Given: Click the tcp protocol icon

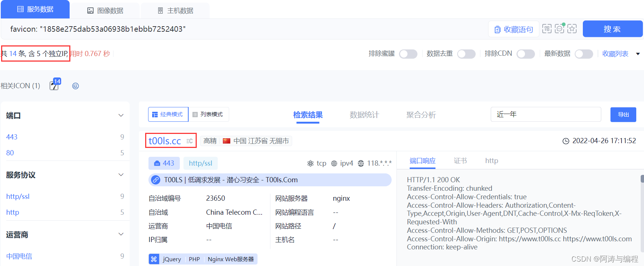Looking at the screenshot, I should (x=311, y=163).
